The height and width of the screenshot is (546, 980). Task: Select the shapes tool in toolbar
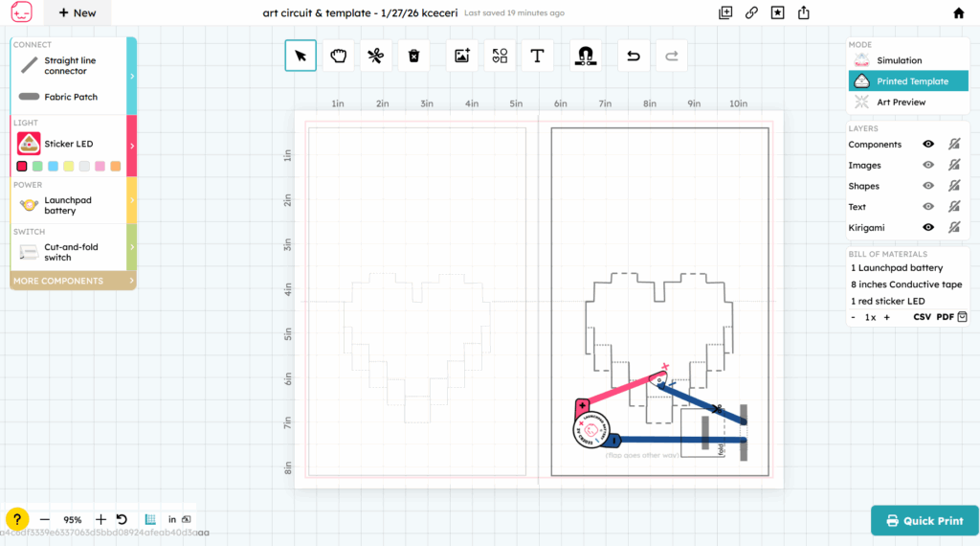500,56
